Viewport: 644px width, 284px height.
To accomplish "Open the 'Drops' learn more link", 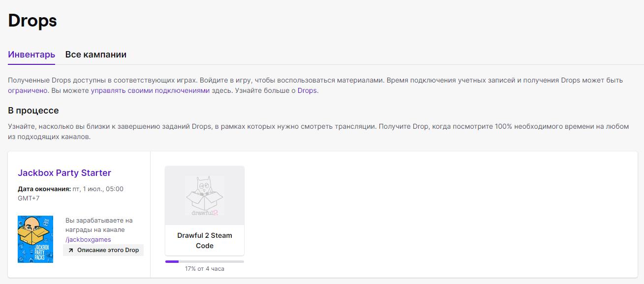I will pyautogui.click(x=307, y=90).
